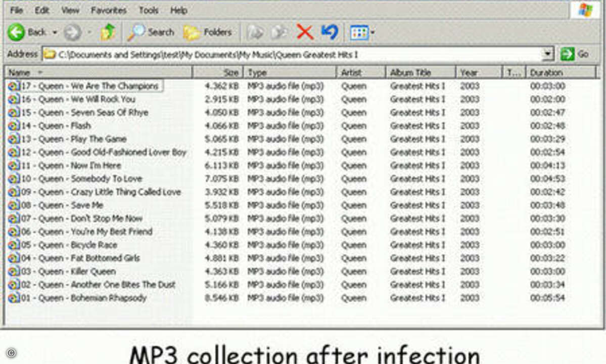The image size is (606, 364).
Task: Open the Back history dropdown arrow
Action: (x=55, y=32)
